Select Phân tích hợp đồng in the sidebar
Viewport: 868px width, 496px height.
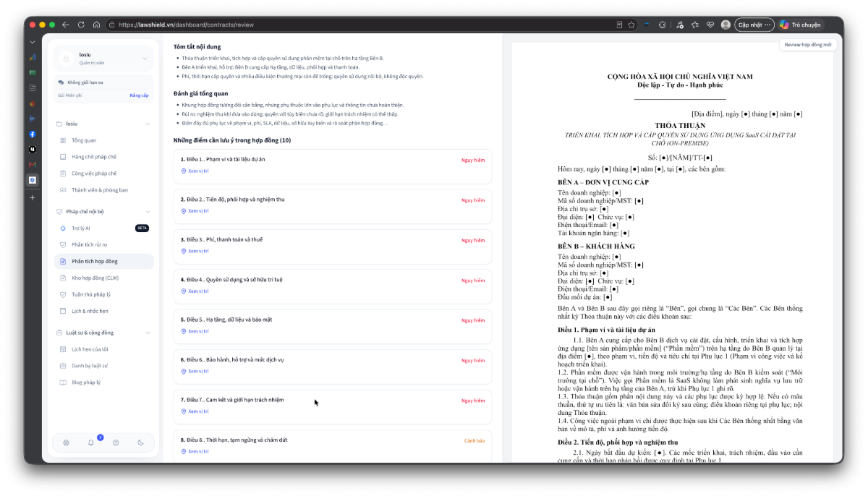103,261
